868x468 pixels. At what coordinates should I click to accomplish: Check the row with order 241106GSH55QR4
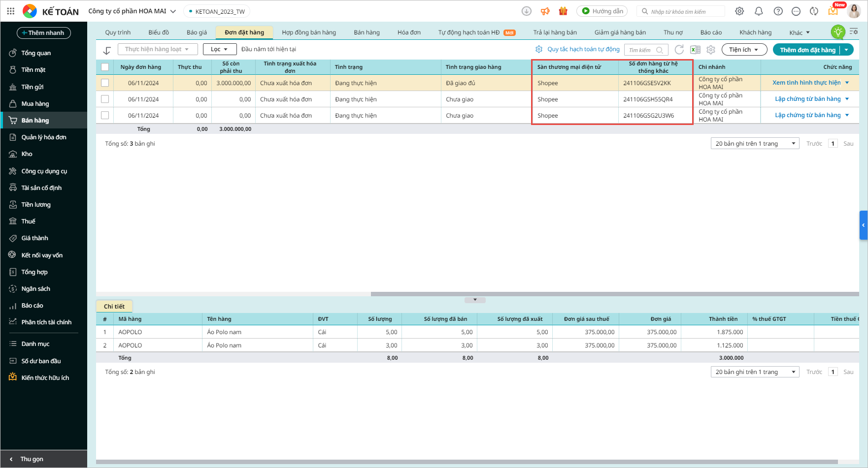(x=105, y=99)
